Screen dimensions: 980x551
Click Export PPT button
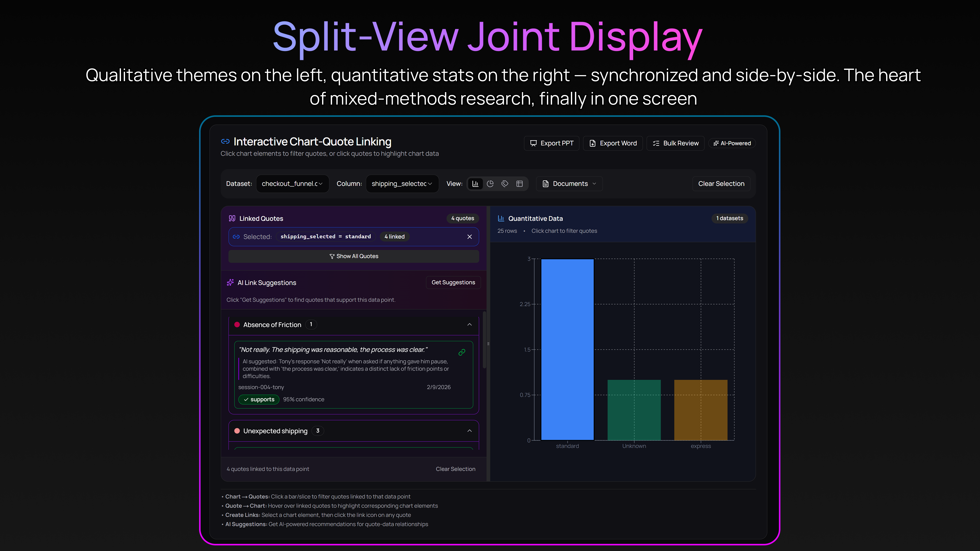point(551,143)
